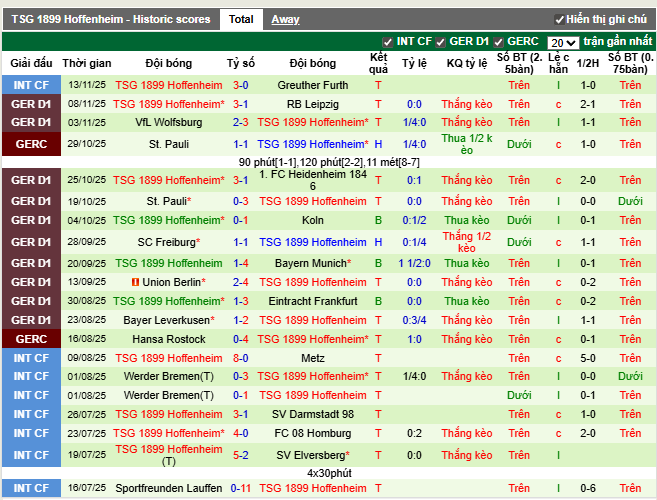Click the Thua kèo result for Koln match
The width and height of the screenshot is (657, 500).
pyautogui.click(x=467, y=220)
